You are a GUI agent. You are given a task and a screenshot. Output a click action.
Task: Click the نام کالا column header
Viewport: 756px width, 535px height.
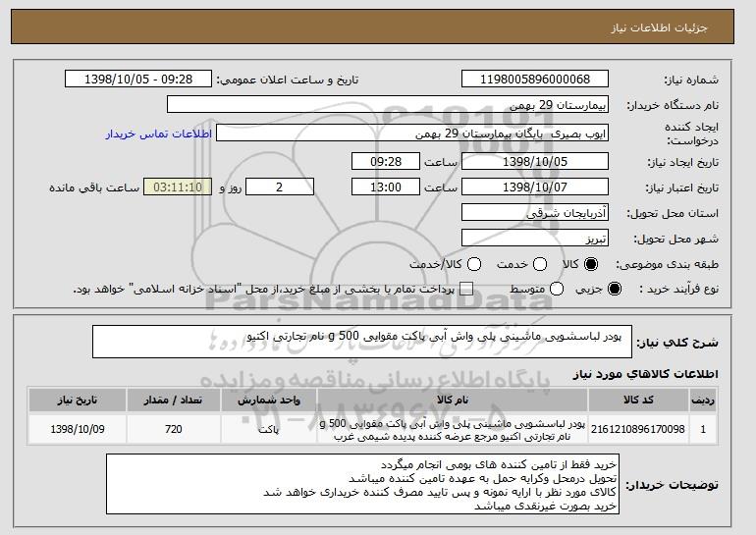453,401
